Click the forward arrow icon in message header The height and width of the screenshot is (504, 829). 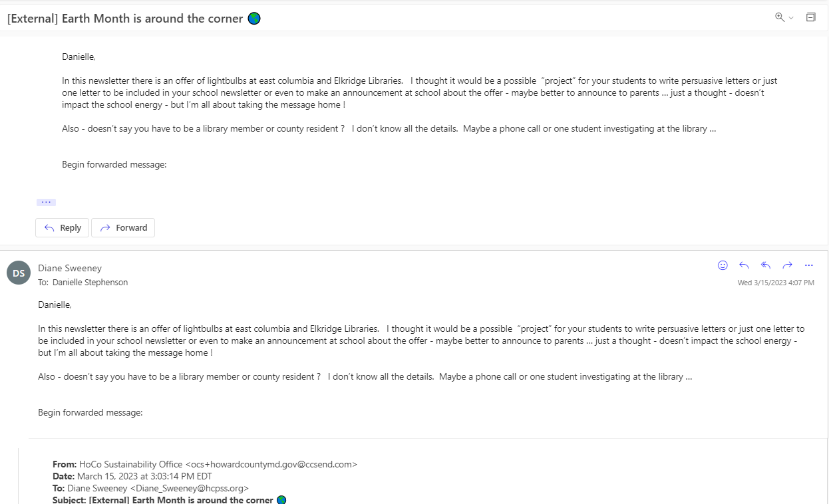click(787, 265)
